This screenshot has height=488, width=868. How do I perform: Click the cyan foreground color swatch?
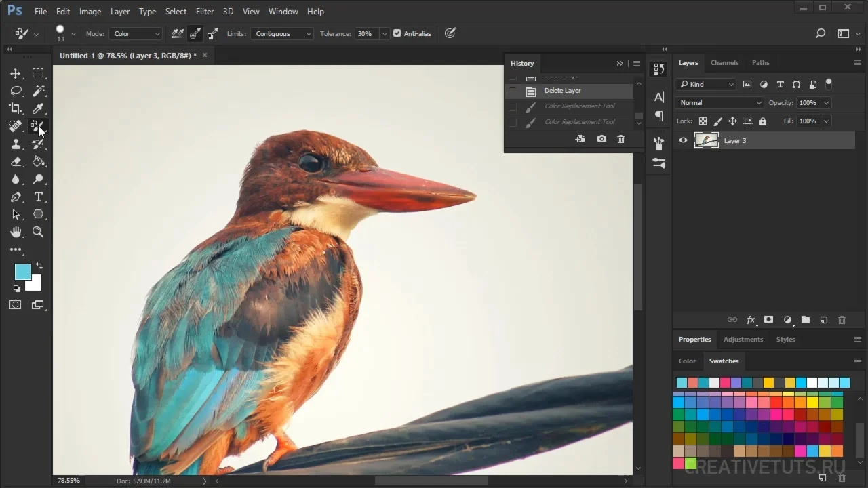pyautogui.click(x=22, y=271)
